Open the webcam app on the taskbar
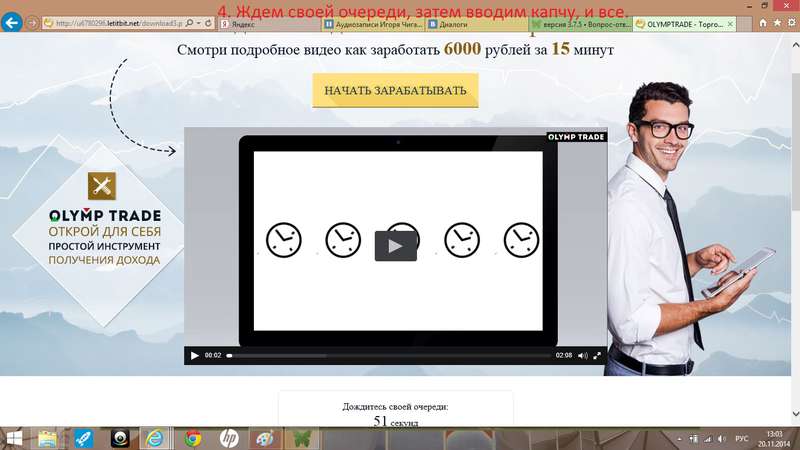800x450 pixels. (x=120, y=439)
